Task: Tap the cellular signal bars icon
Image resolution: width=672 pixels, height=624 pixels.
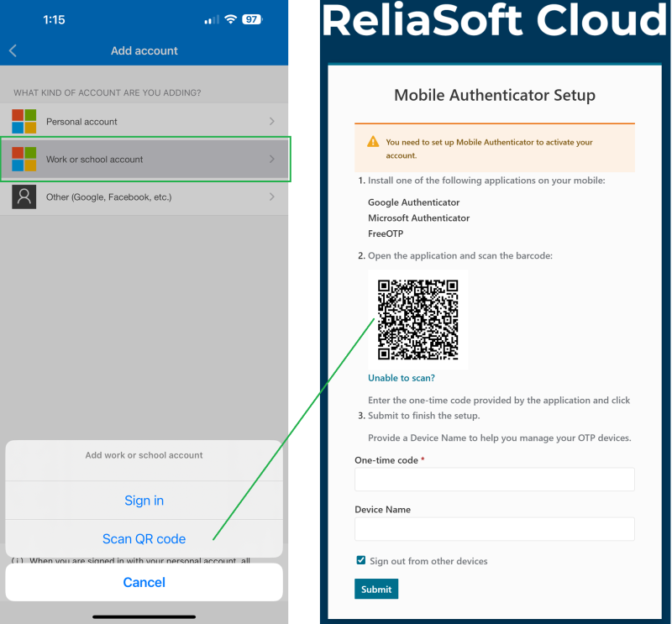Action: tap(212, 19)
